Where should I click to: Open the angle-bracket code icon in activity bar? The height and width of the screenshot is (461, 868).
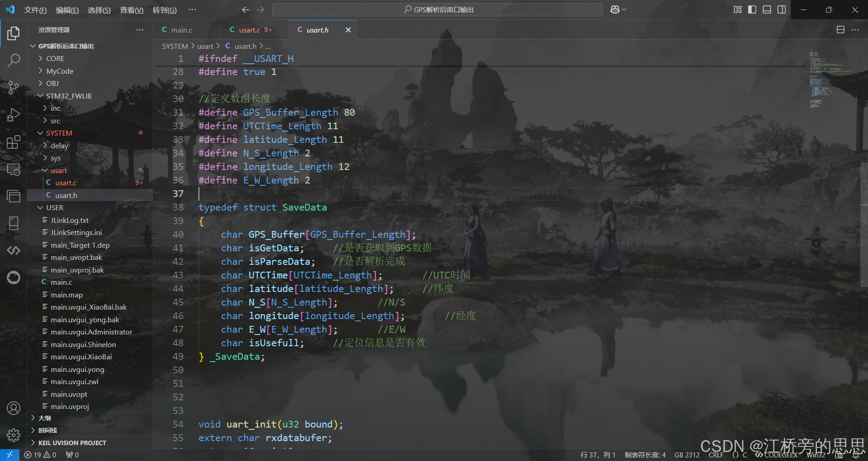click(14, 250)
